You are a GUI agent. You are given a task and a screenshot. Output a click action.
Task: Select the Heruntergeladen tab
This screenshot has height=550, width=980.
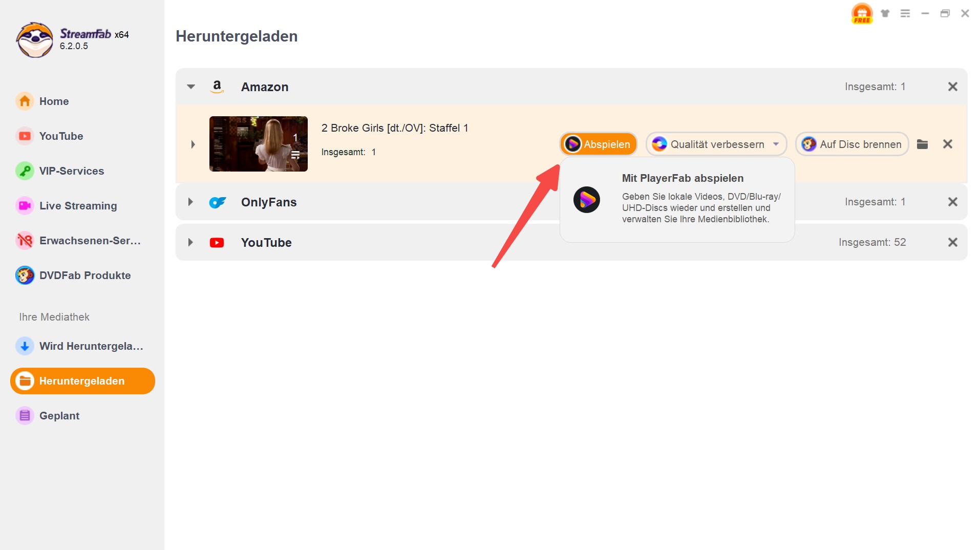click(x=82, y=381)
